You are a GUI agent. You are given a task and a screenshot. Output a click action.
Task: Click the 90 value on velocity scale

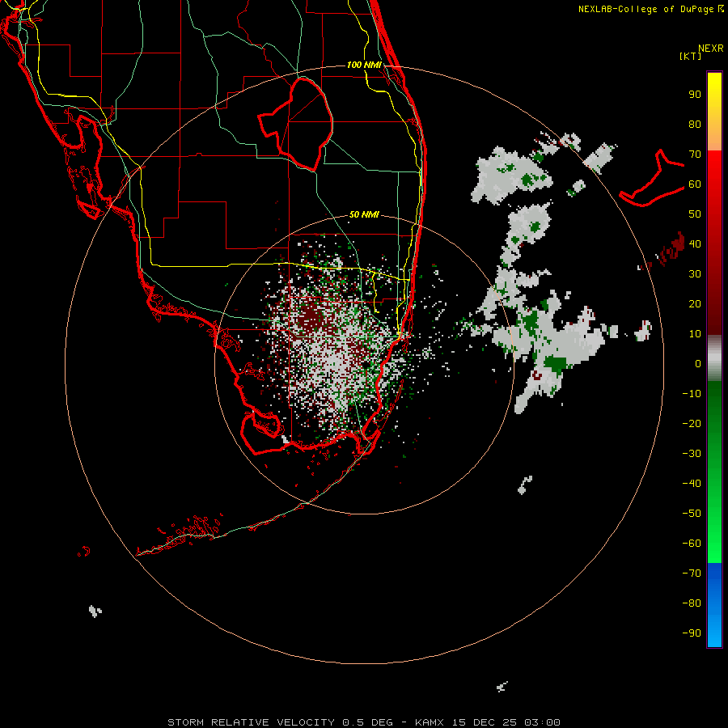tap(695, 95)
